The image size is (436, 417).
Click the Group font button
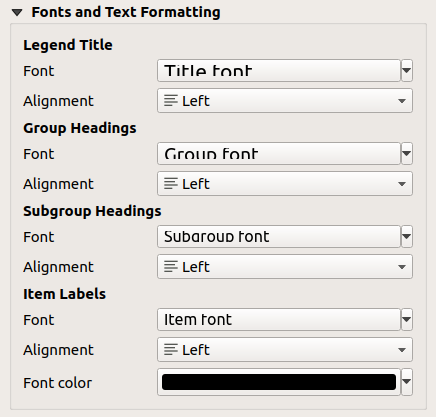pyautogui.click(x=279, y=153)
